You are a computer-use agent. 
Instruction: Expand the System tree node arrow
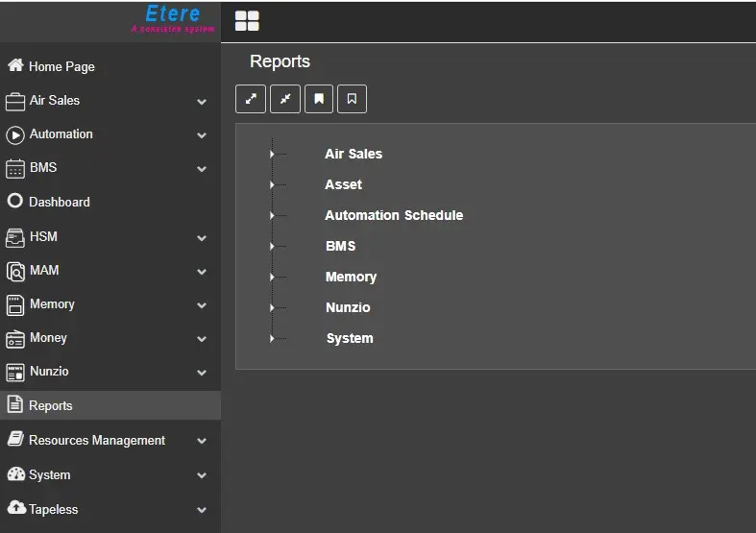(x=273, y=338)
